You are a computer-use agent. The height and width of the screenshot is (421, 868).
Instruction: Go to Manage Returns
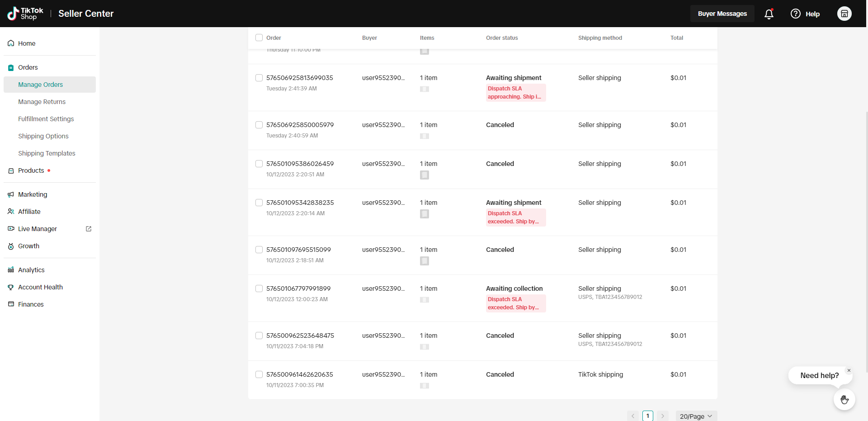point(42,102)
